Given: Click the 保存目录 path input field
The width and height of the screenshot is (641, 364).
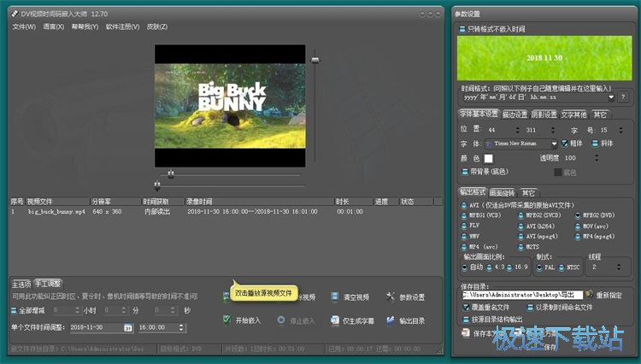Looking at the screenshot, I should point(522,295).
